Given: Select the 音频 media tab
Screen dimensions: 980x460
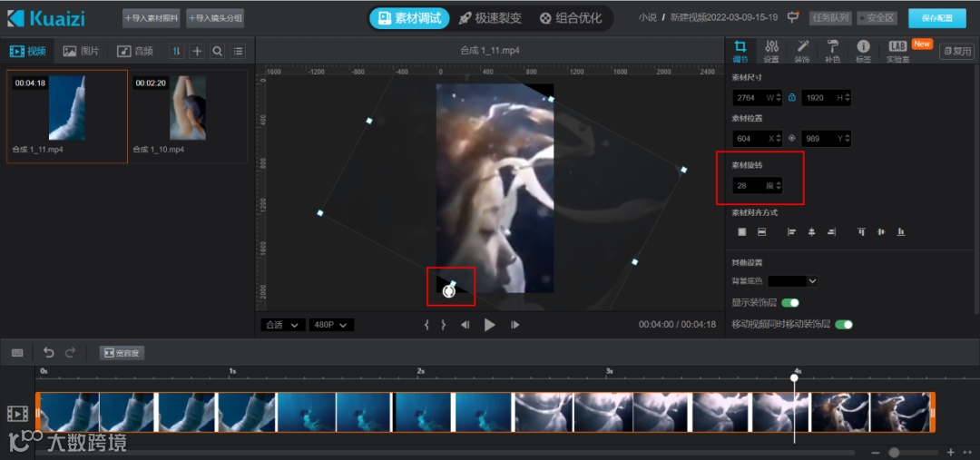Looking at the screenshot, I should (135, 51).
